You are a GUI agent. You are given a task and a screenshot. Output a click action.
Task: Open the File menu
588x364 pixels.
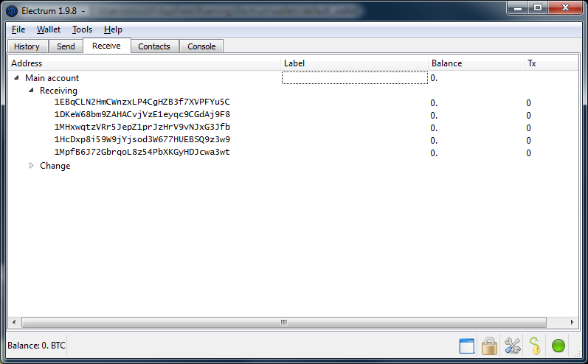click(x=18, y=29)
